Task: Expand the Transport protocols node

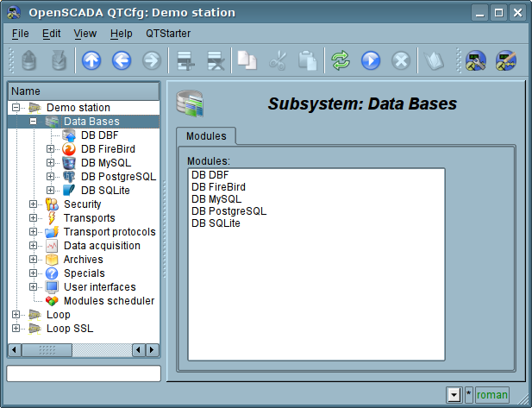Action: 33,232
